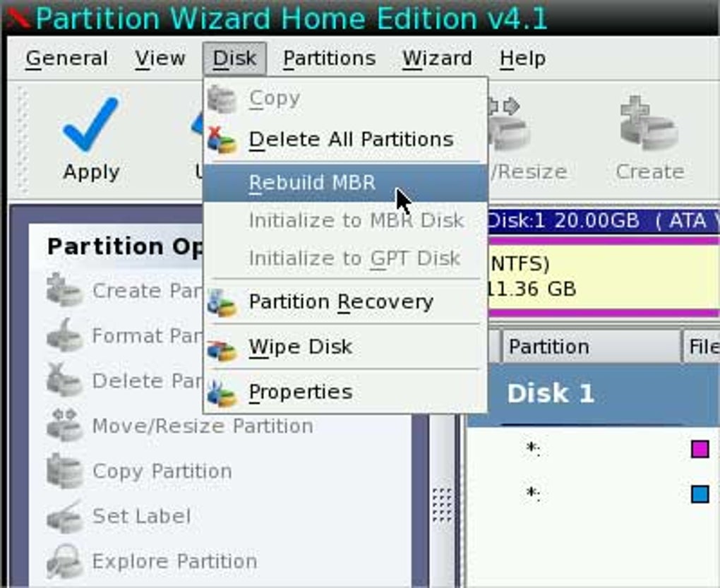Image resolution: width=720 pixels, height=588 pixels.
Task: Click the Partition Recovery icon
Action: click(222, 303)
